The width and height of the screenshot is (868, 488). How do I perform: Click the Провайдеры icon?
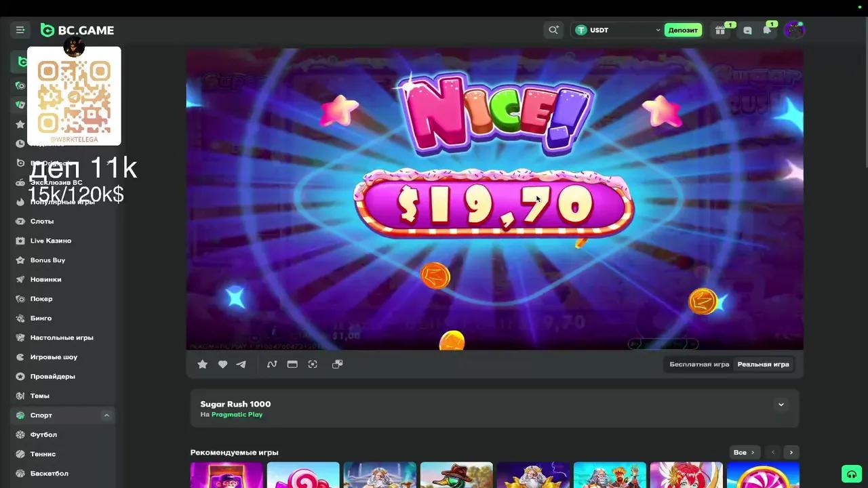(20, 376)
